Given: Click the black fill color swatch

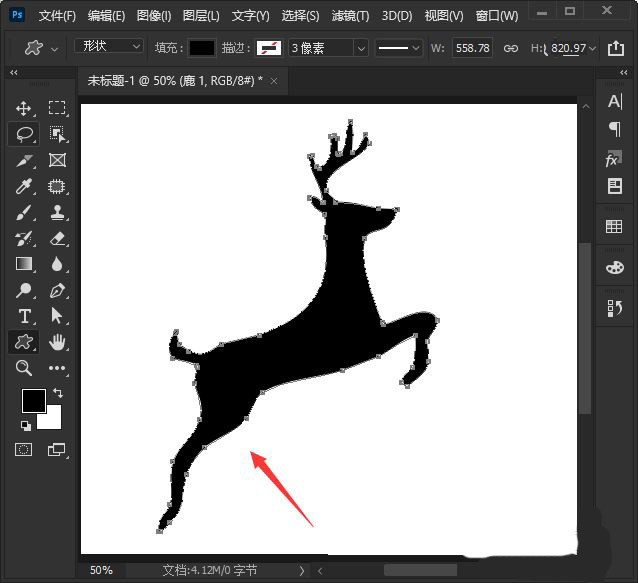Looking at the screenshot, I should click(202, 48).
